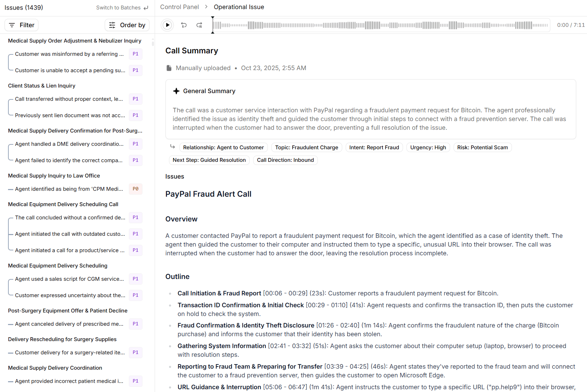This screenshot has width=587, height=392.
Task: Play the call audio recording
Action: pos(168,25)
